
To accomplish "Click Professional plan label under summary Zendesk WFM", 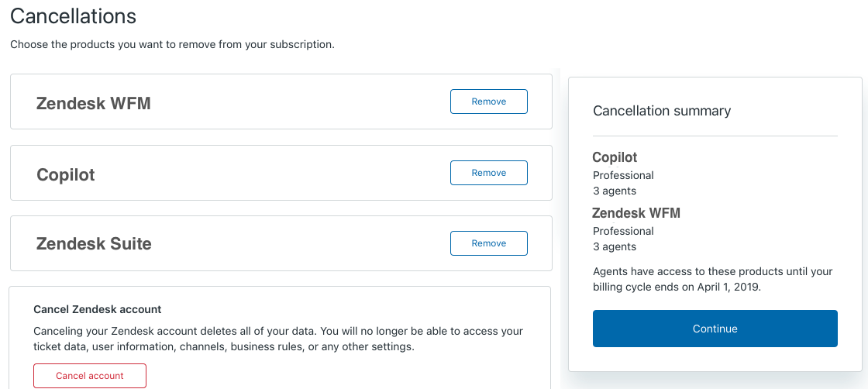I will [x=623, y=231].
